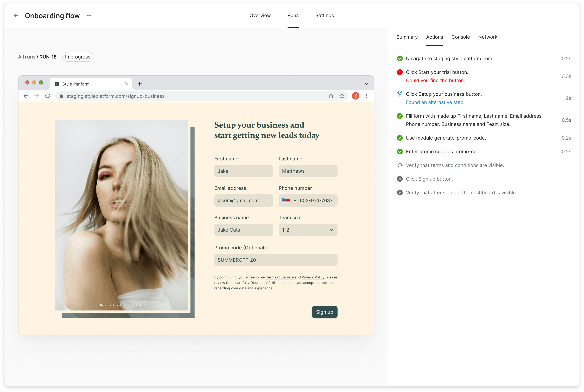This screenshot has height=392, width=584.
Task: Click the share icon in the address bar
Action: click(331, 96)
